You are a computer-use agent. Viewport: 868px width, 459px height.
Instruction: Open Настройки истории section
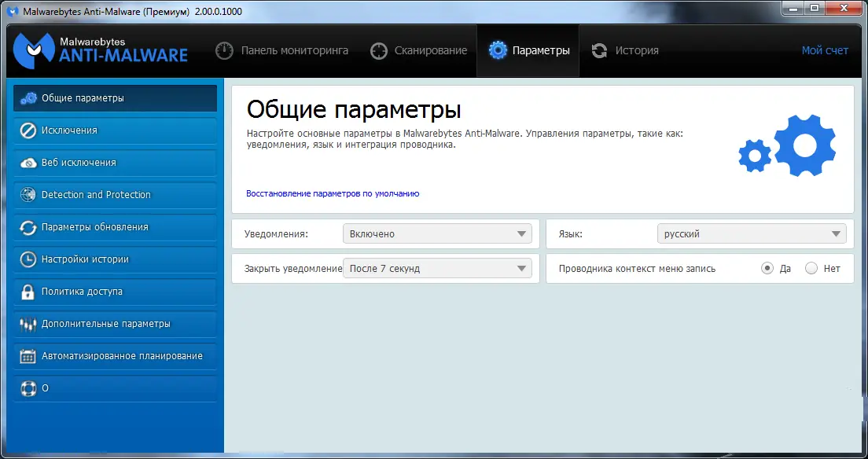point(115,259)
